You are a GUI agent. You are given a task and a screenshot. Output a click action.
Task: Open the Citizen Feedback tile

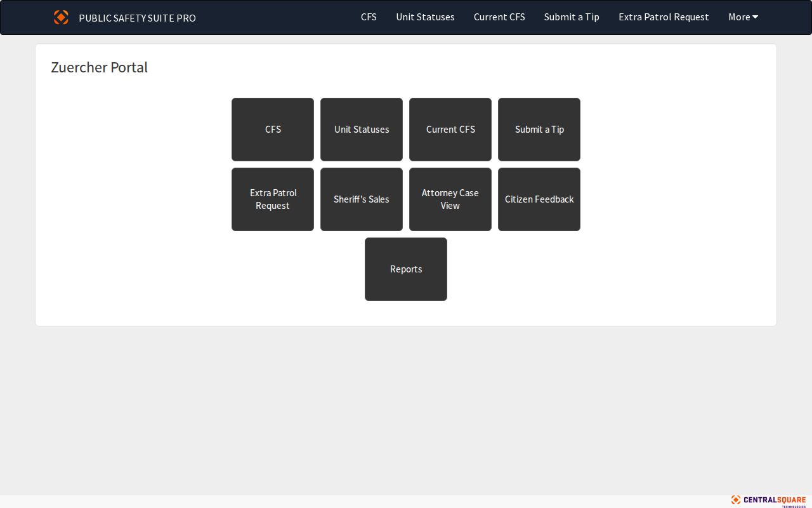(x=539, y=199)
